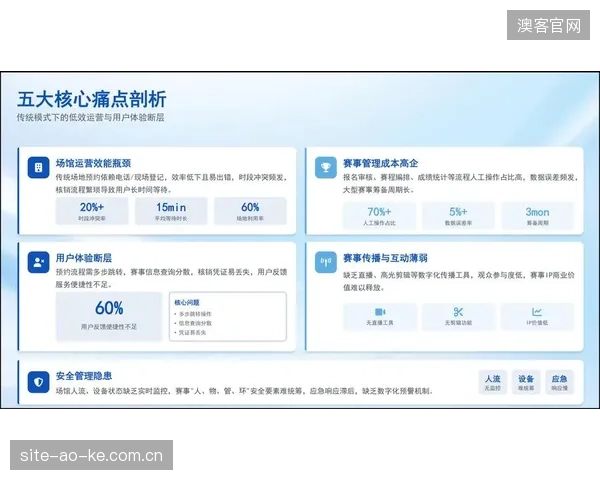Viewport: 600px width, 480px height.
Task: Click the heading 安全管理隐患
Action: (x=84, y=376)
